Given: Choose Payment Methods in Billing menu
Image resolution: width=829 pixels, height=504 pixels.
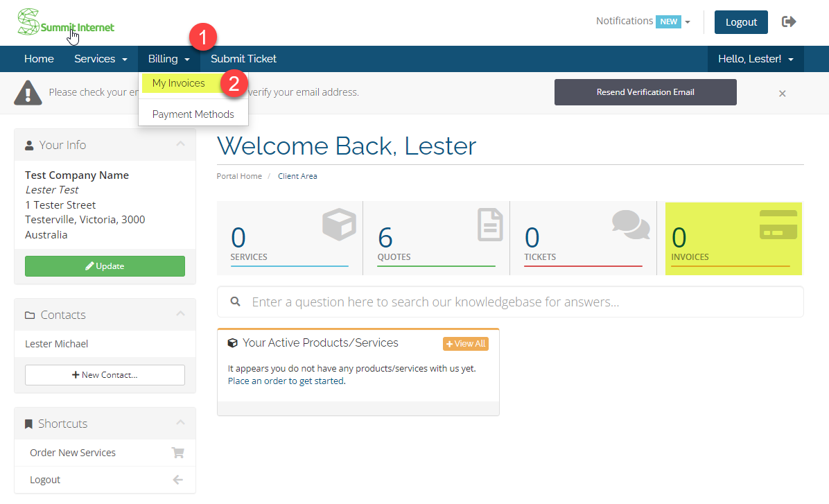Looking at the screenshot, I should click(193, 114).
